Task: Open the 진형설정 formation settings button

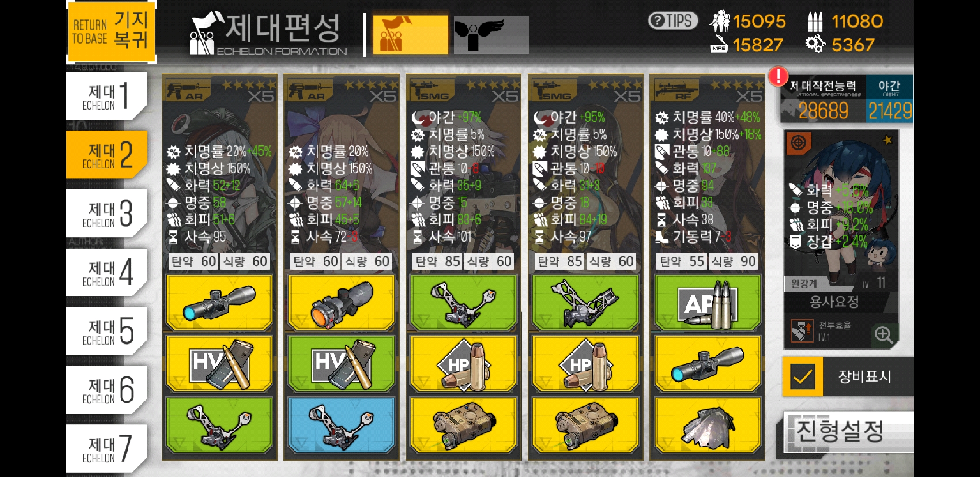Action: [x=848, y=432]
